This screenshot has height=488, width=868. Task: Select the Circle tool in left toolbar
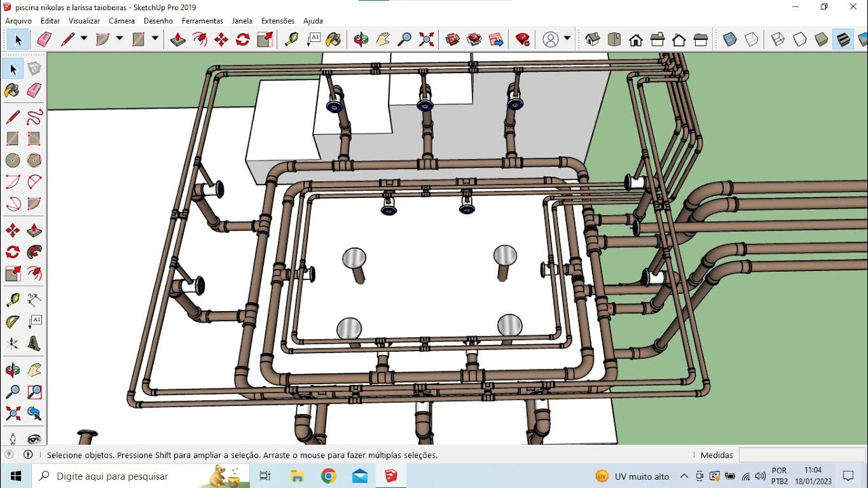13,161
